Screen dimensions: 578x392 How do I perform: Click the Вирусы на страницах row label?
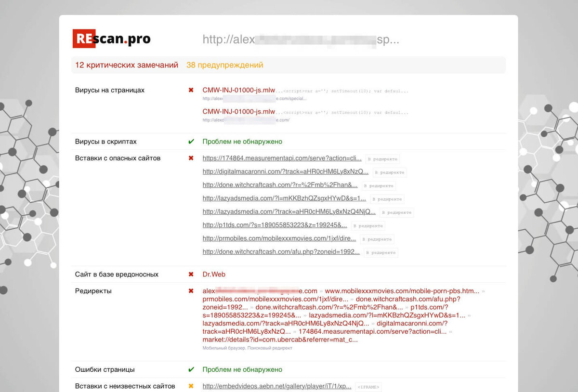[x=110, y=90]
